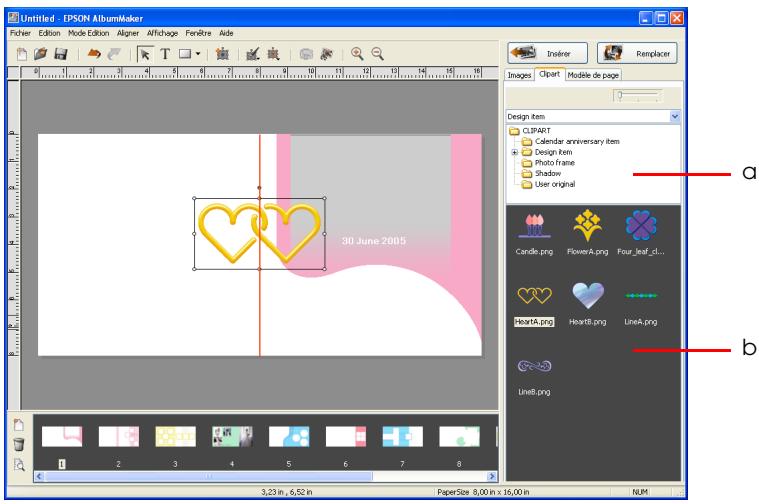Select the arrow pointer tool
Screen dimensions: 759x504
coord(145,54)
